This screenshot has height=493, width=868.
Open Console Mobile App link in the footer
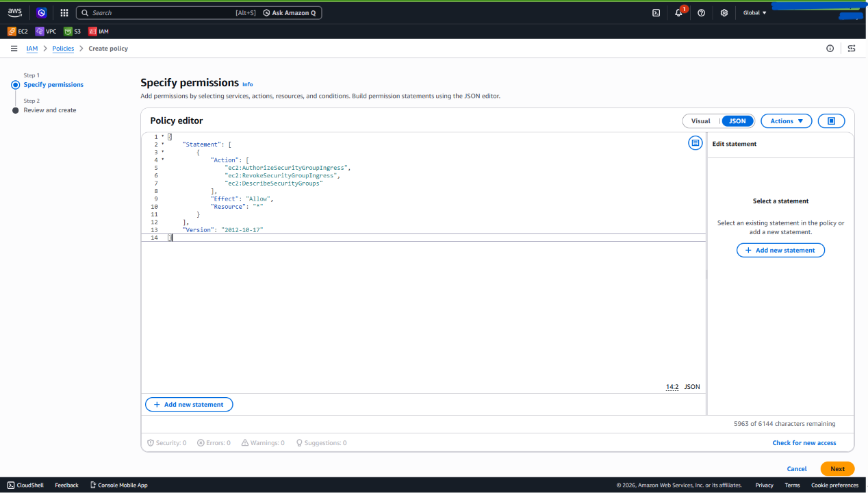tap(118, 485)
